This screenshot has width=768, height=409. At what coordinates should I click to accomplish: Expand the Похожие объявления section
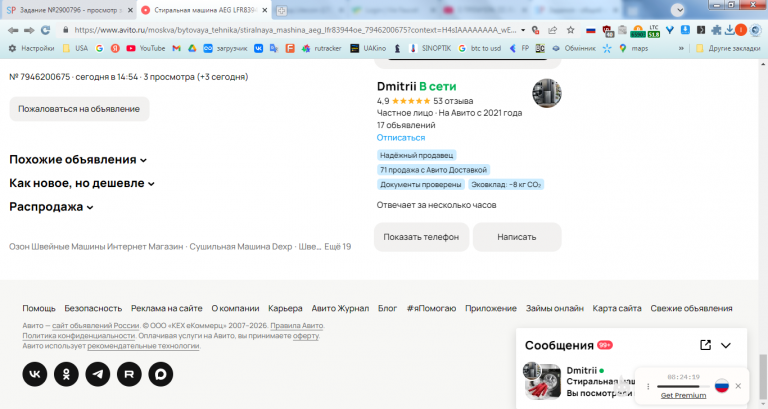click(x=78, y=160)
